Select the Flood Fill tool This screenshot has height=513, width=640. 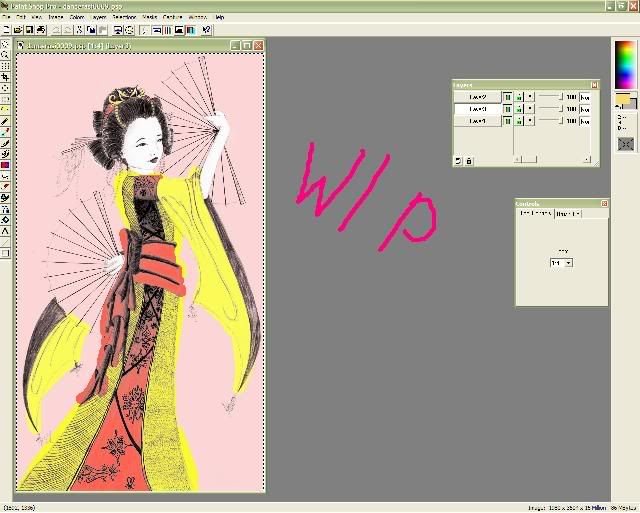tap(5, 220)
